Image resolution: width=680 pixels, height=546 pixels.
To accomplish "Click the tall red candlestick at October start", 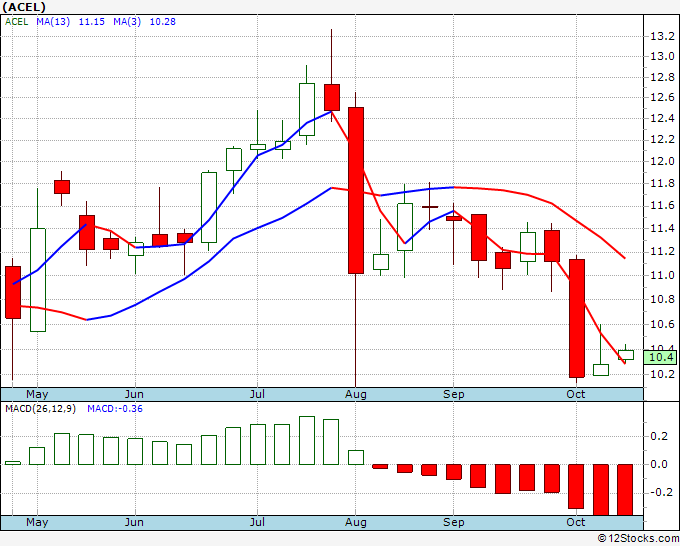I will (577, 318).
